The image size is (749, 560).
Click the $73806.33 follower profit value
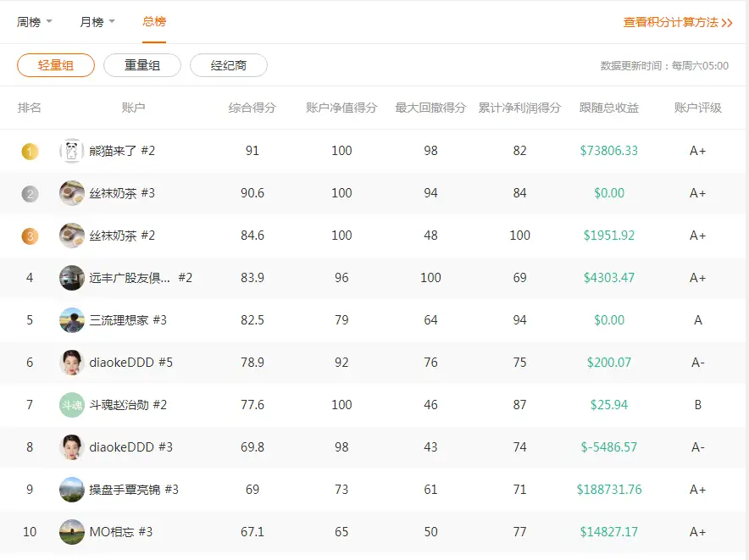[609, 151]
